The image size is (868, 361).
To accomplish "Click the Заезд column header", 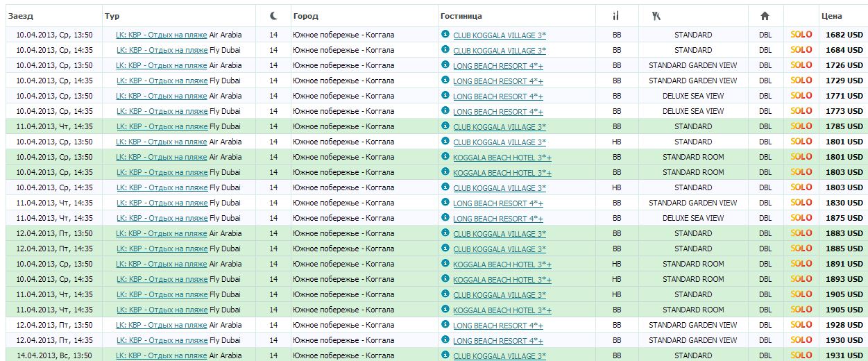I will click(x=21, y=16).
